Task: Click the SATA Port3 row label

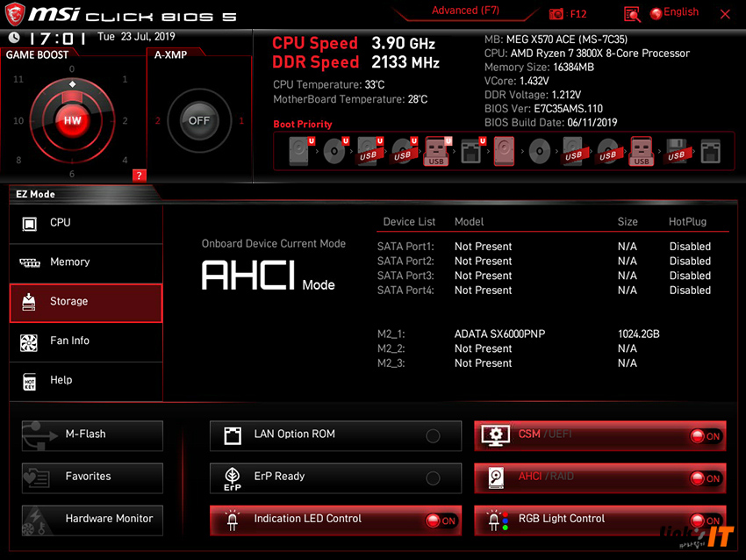Action: tap(405, 276)
